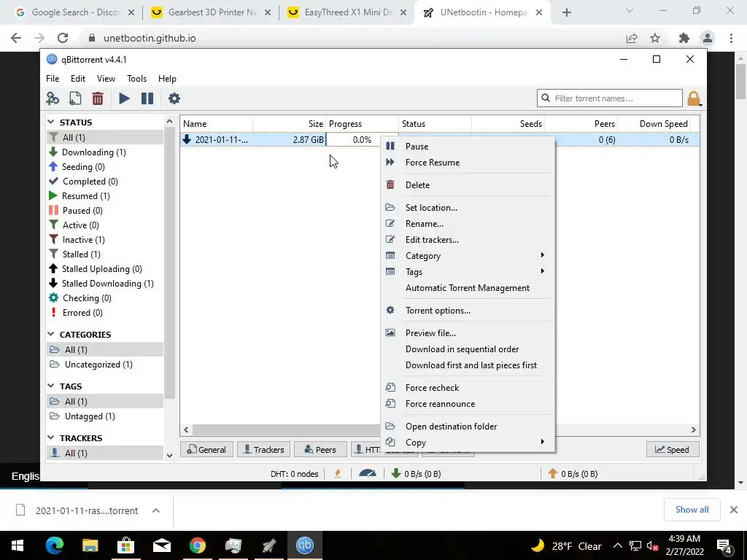Click the alternative speed limits gauge icon
The width and height of the screenshot is (747, 560).
click(368, 473)
